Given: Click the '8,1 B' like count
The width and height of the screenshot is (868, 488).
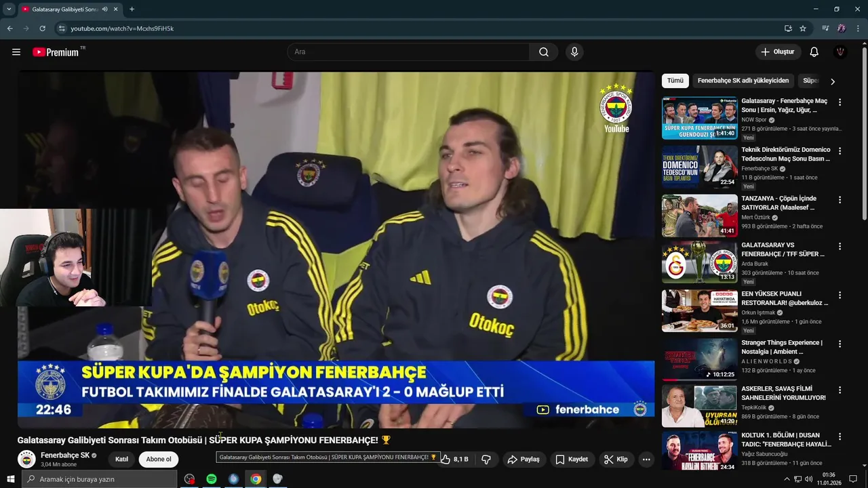Looking at the screenshot, I should click(x=461, y=460).
